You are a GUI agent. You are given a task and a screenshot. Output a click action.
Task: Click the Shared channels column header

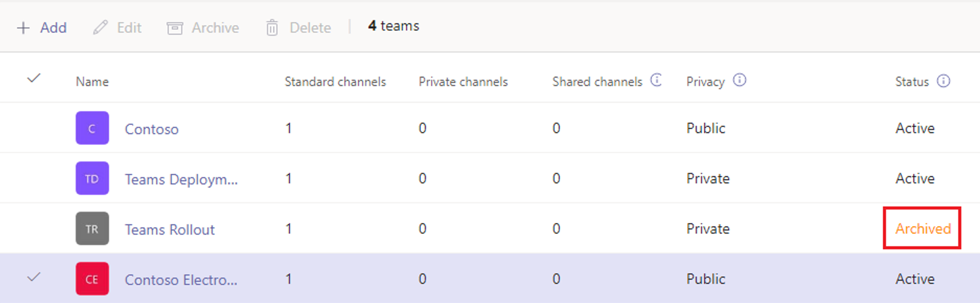(x=597, y=82)
